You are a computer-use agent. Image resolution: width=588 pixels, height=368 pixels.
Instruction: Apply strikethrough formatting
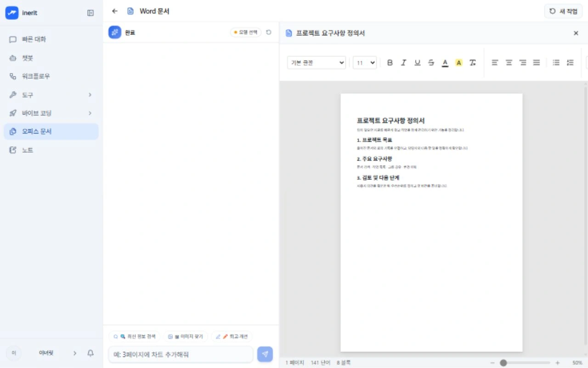[x=431, y=63]
